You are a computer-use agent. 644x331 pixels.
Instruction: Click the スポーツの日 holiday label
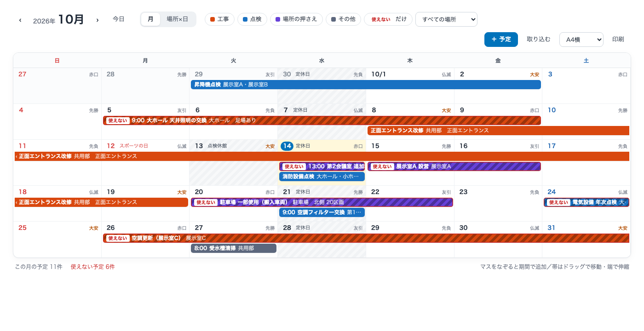point(134,146)
